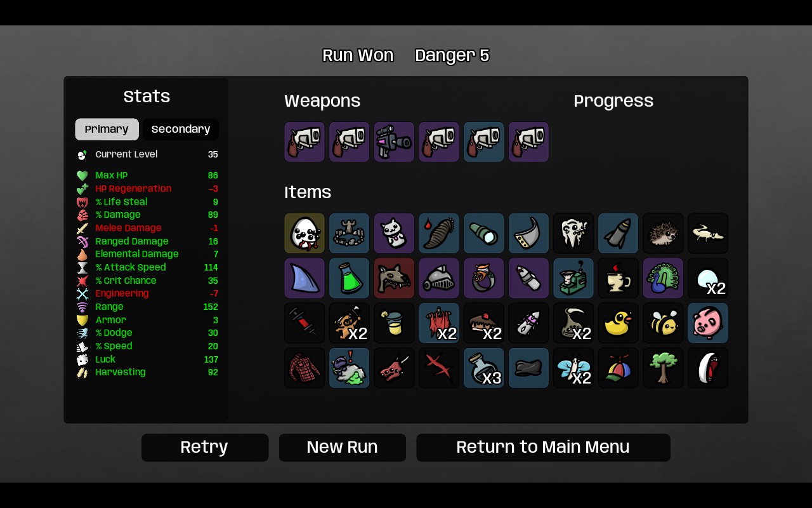
Task: Click the peacock item icon
Action: coord(663,277)
